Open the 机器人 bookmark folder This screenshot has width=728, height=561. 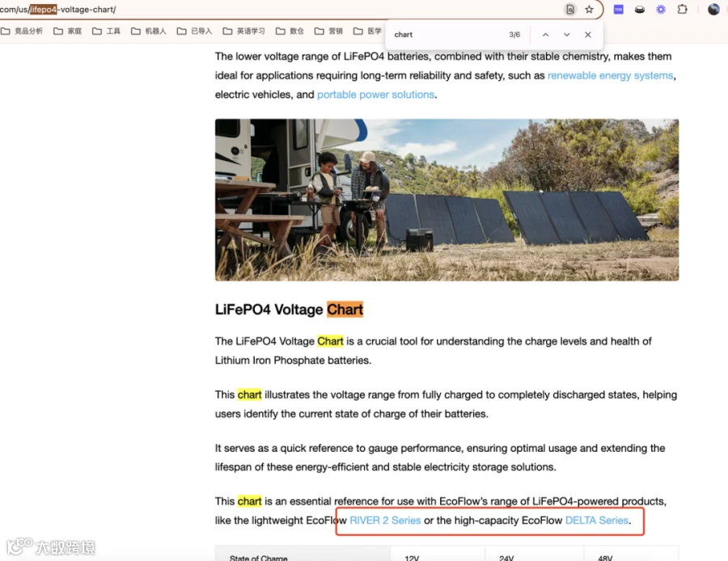[149, 31]
